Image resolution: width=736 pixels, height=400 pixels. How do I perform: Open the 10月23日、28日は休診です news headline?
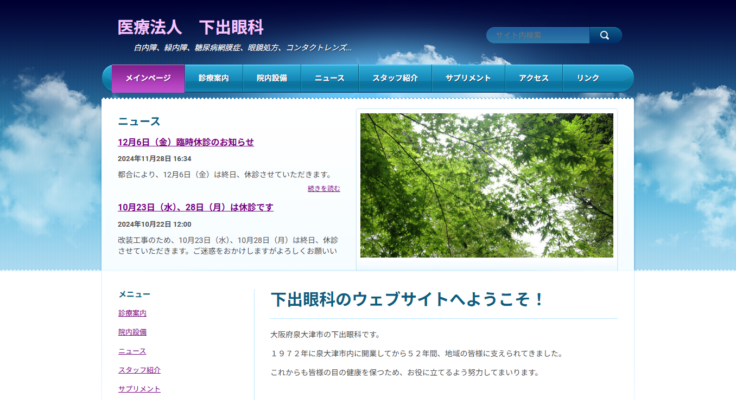(195, 207)
